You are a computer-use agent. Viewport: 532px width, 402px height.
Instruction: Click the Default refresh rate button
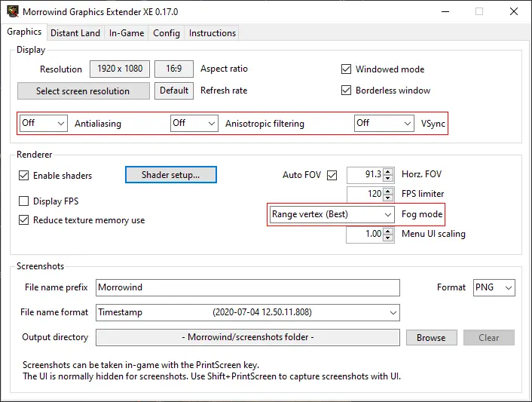[x=174, y=91]
